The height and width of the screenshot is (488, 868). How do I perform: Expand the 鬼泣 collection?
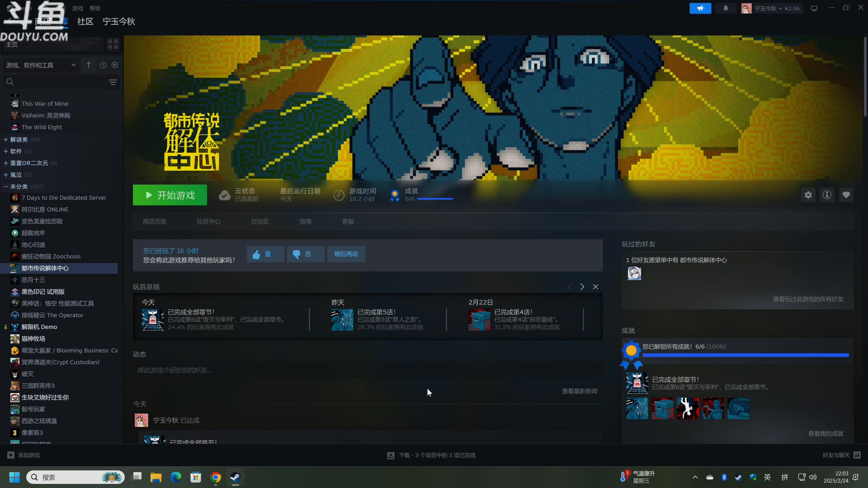coord(6,175)
